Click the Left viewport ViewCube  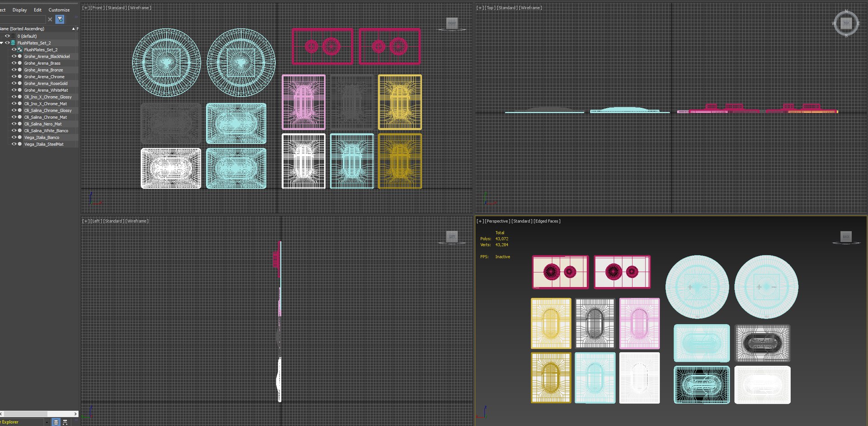pyautogui.click(x=452, y=236)
